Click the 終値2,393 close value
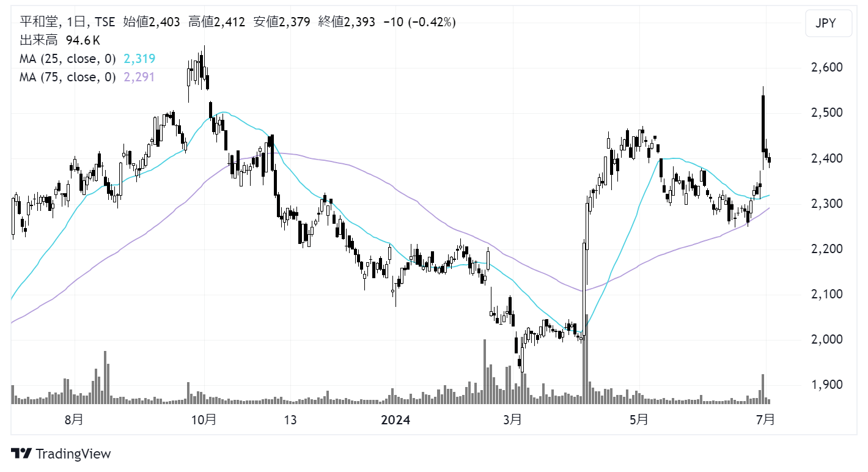 pos(347,23)
